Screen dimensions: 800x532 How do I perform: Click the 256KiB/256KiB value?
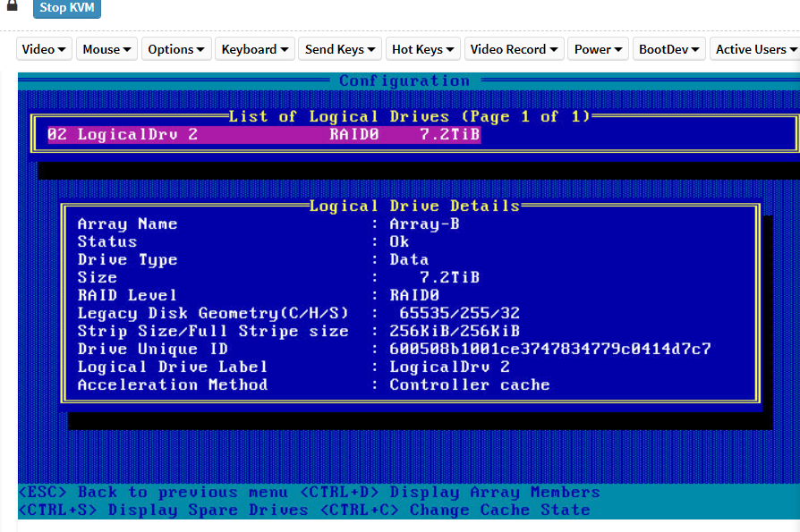(x=455, y=331)
